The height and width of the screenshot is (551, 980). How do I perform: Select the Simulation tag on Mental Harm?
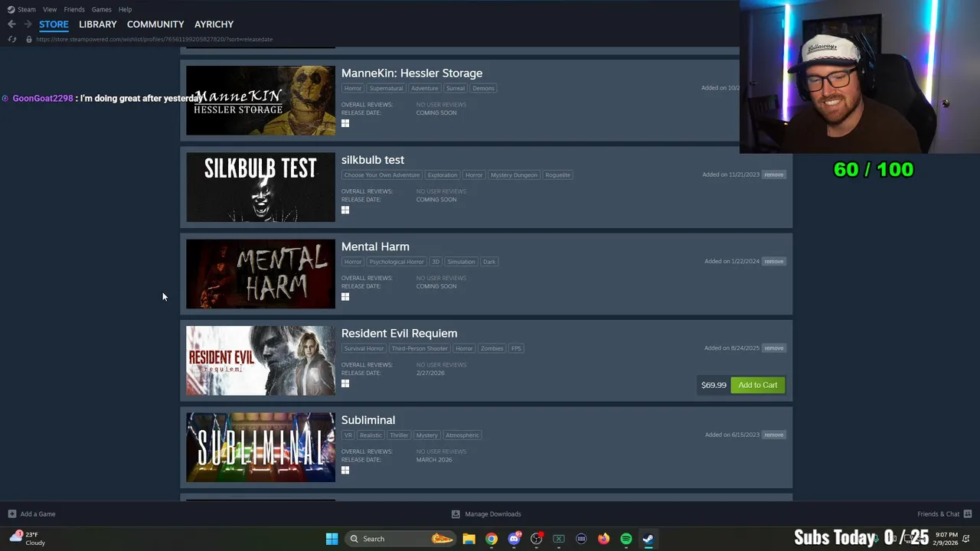(461, 262)
